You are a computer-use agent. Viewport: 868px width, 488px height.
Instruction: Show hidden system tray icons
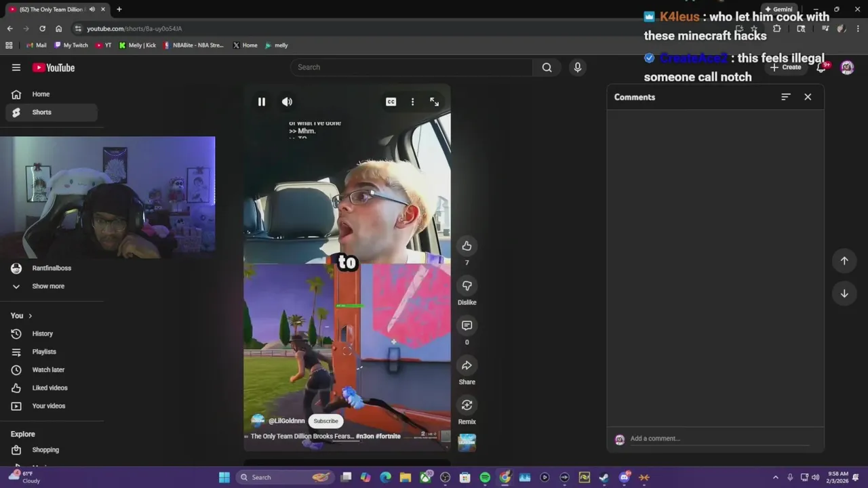point(776,477)
